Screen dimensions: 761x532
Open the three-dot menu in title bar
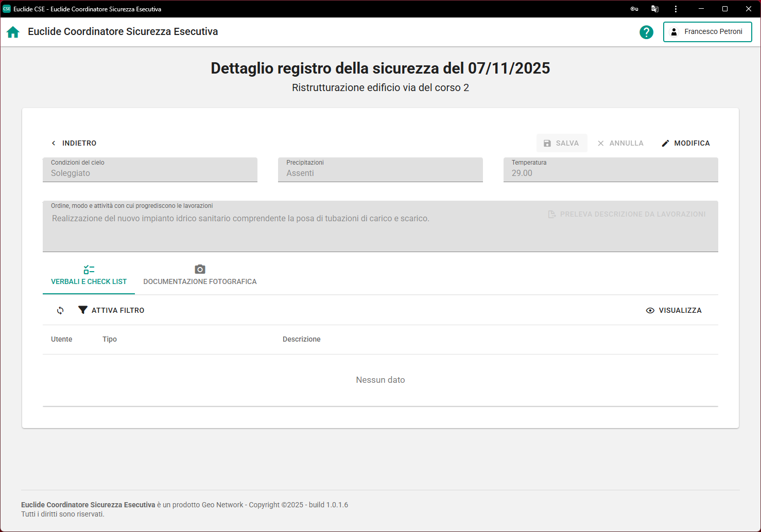pyautogui.click(x=676, y=9)
